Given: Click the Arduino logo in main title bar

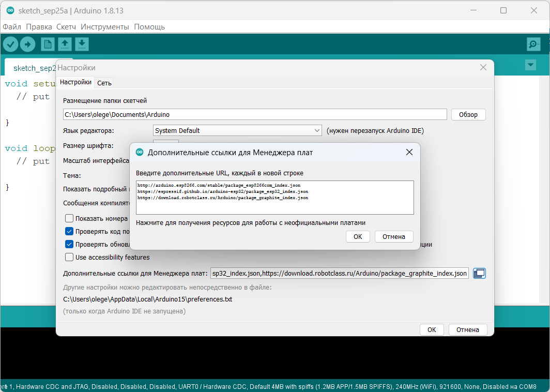Looking at the screenshot, I should point(10,10).
